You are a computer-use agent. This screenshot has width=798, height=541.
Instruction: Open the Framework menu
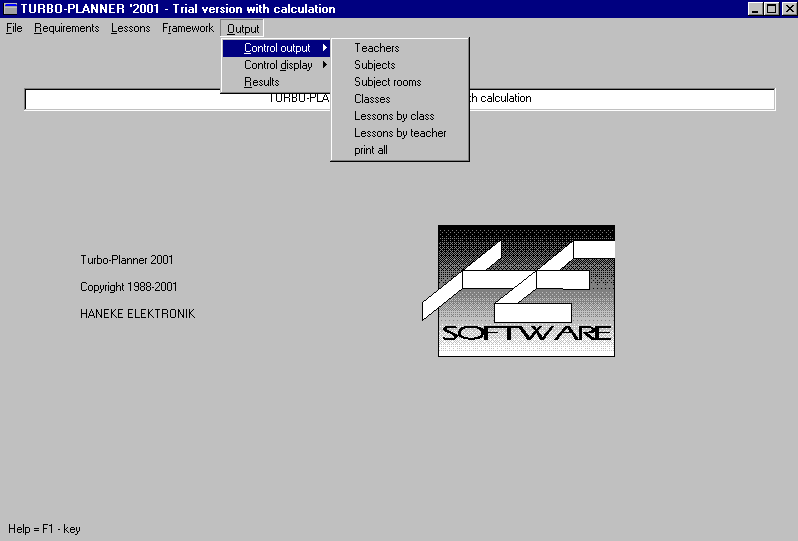tap(187, 28)
